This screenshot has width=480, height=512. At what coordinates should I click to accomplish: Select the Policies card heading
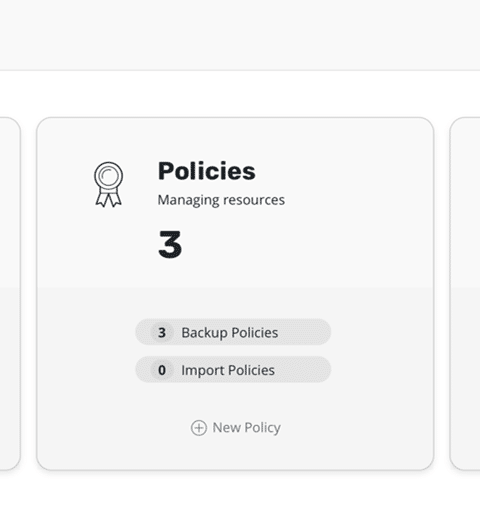pyautogui.click(x=207, y=171)
